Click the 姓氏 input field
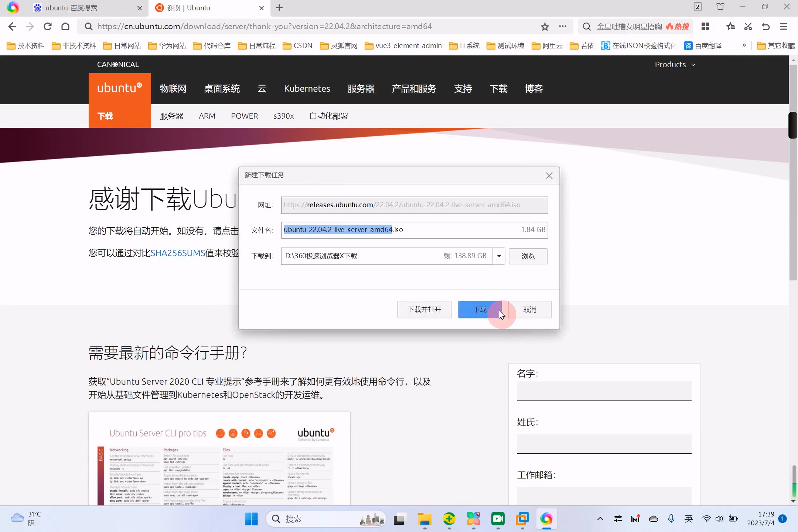 coord(604,444)
